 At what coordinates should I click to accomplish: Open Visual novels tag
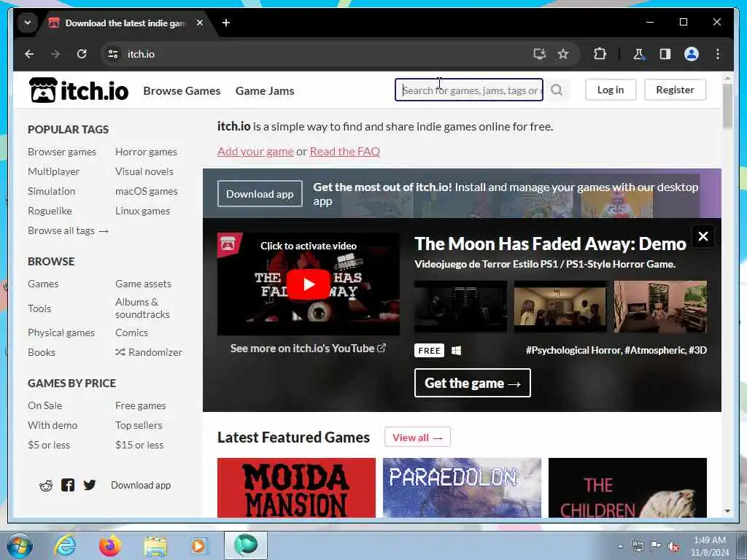(144, 171)
